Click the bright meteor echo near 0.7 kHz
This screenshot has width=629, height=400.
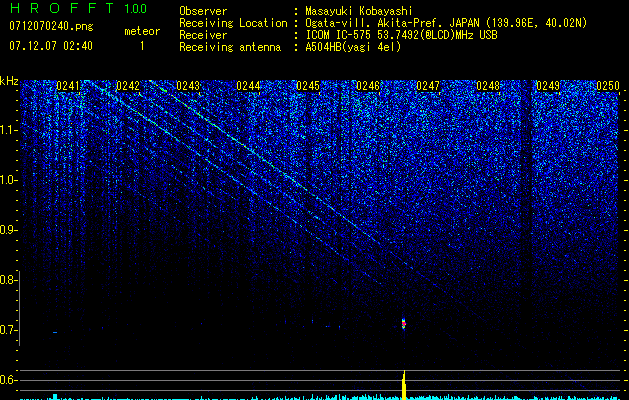[x=404, y=323]
